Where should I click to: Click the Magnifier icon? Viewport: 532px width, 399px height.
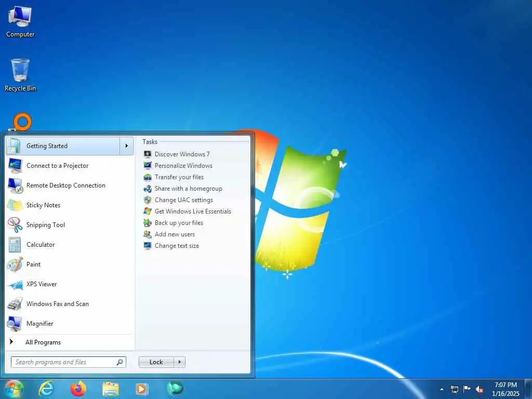(15, 324)
